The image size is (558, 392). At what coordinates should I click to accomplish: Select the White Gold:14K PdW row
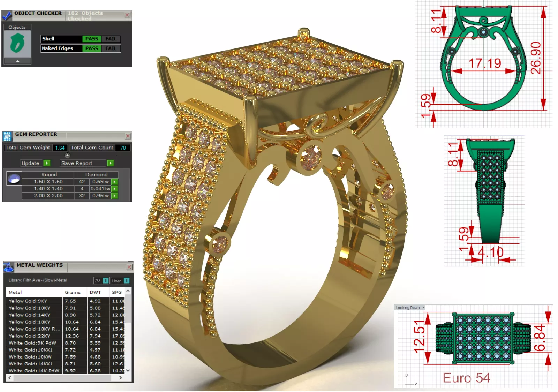65,371
